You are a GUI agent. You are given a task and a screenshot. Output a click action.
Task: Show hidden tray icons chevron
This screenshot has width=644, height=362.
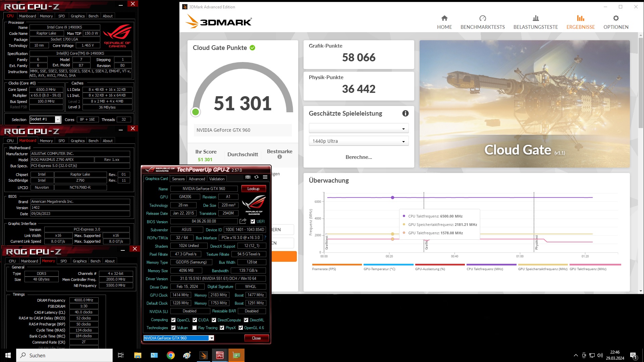(576, 355)
